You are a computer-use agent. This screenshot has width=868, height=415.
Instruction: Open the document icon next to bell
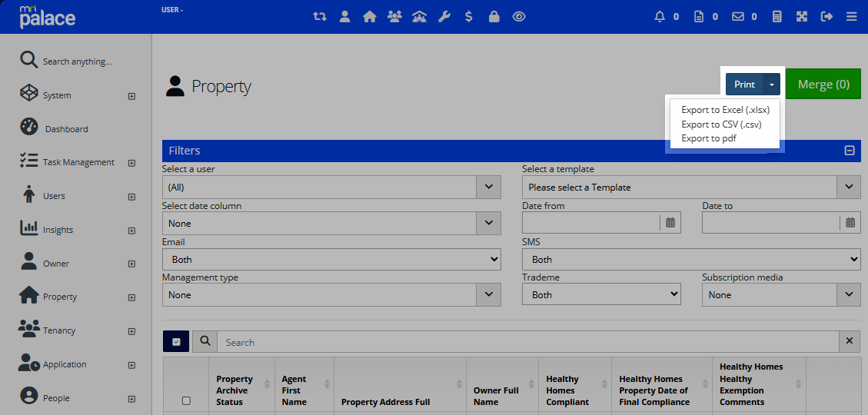click(x=699, y=17)
